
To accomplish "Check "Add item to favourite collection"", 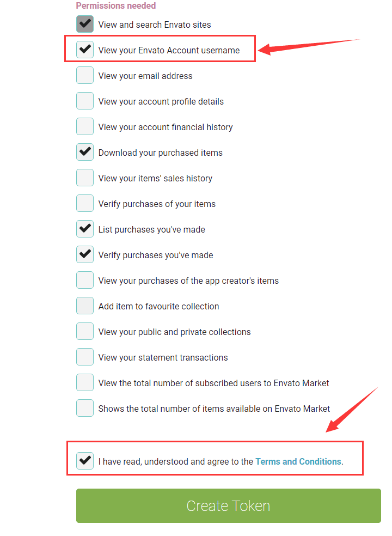I will tap(85, 306).
